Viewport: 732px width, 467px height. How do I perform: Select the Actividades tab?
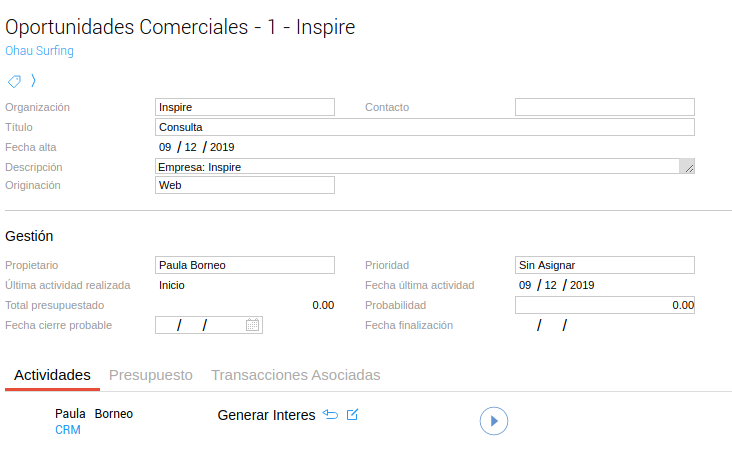[x=52, y=375]
